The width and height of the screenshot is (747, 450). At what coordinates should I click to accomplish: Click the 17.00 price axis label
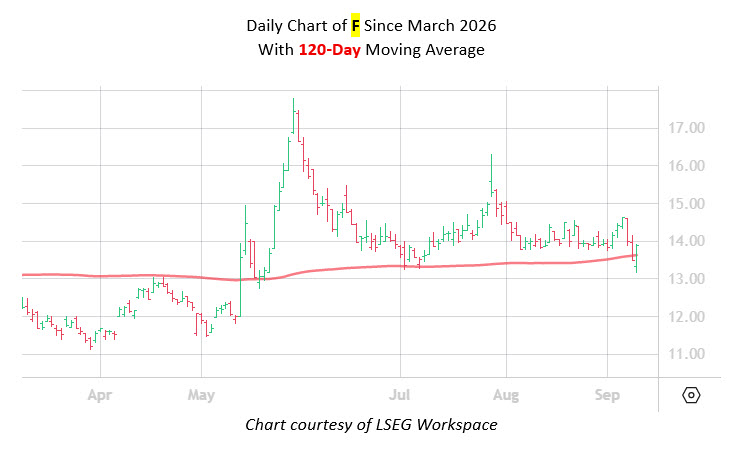(x=686, y=128)
